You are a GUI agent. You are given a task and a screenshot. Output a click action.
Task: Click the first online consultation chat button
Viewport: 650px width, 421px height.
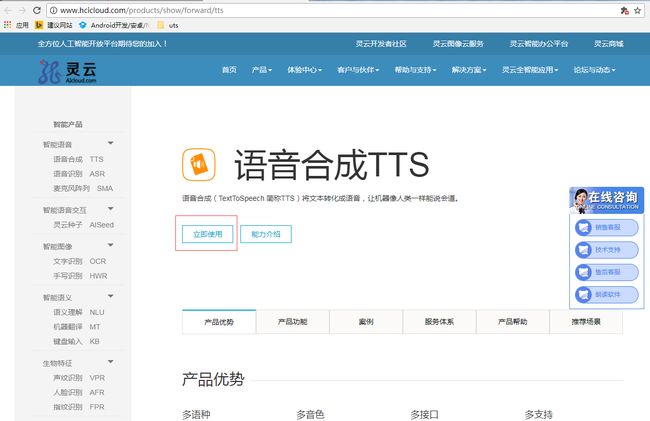606,227
